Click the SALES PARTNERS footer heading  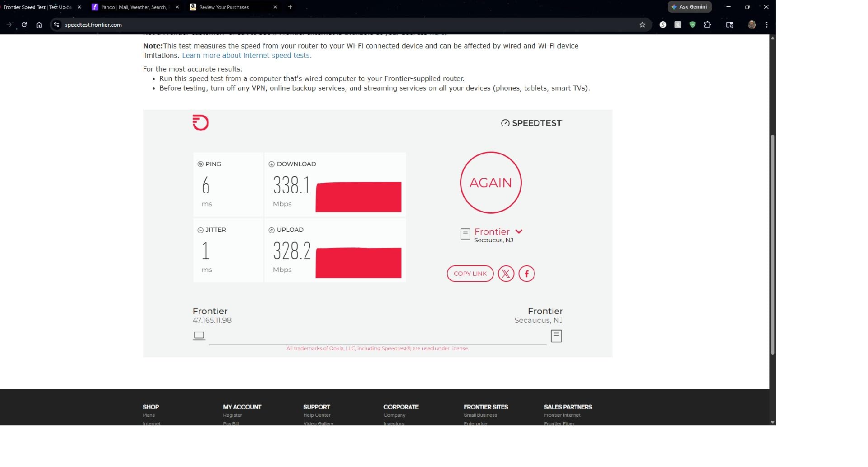click(x=568, y=407)
